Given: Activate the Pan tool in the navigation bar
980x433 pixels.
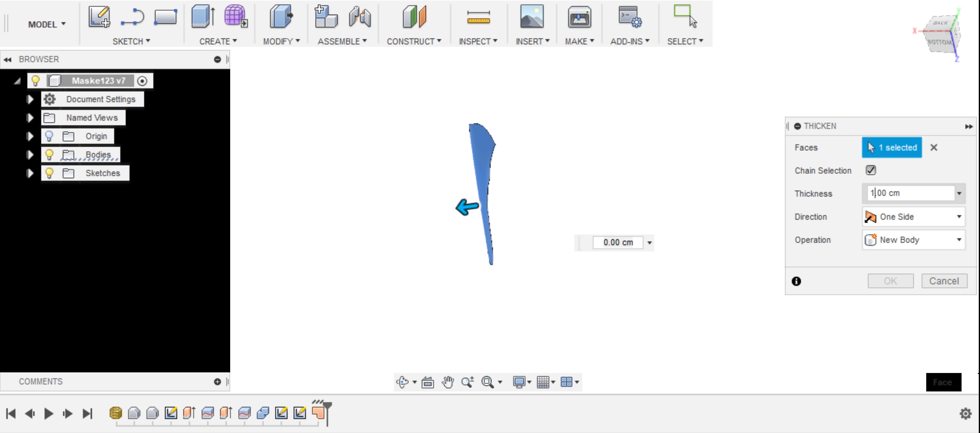Looking at the screenshot, I should click(447, 382).
